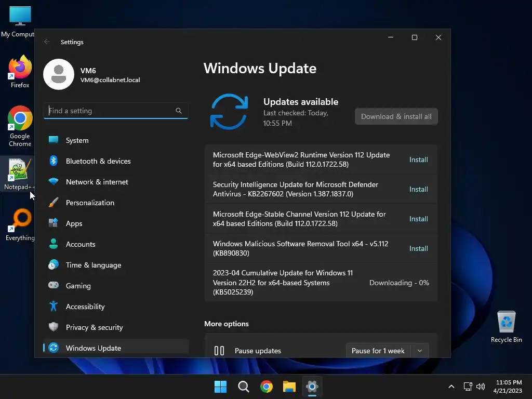Click the Updates available heading
The width and height of the screenshot is (532, 399).
[301, 102]
